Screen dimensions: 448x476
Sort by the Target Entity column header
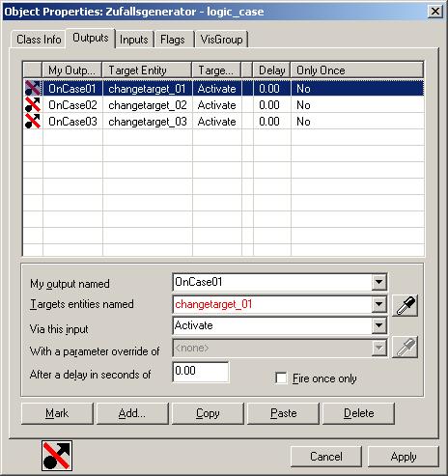147,70
